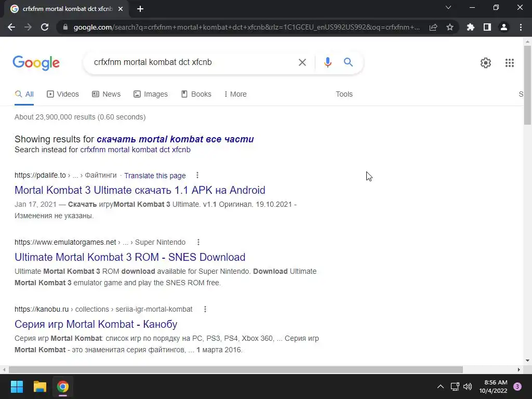Click the kanobu.ru URL breadcrumb

[103, 309]
